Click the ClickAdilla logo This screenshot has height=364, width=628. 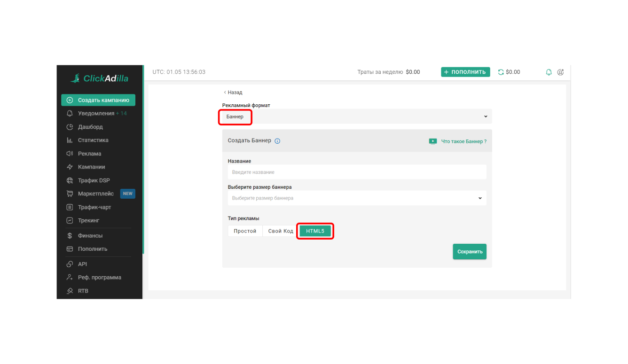[x=99, y=78]
